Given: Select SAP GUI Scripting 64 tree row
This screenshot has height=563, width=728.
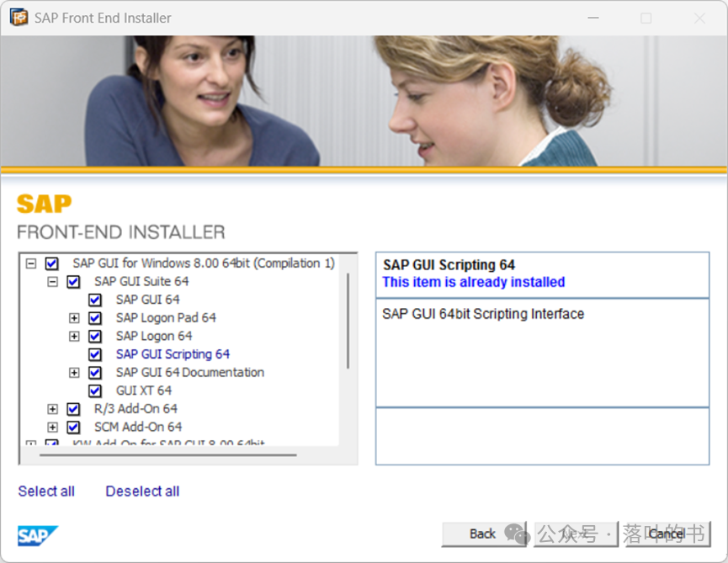Looking at the screenshot, I should 173,354.
